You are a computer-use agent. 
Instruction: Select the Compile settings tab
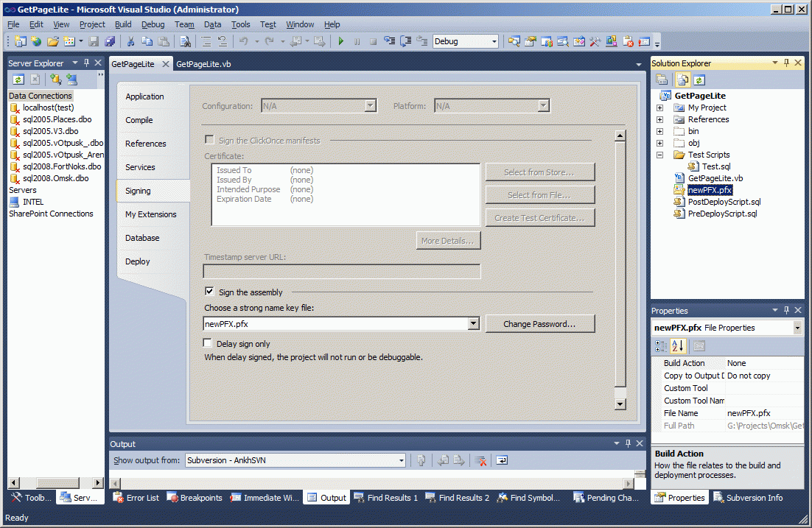pyautogui.click(x=139, y=119)
